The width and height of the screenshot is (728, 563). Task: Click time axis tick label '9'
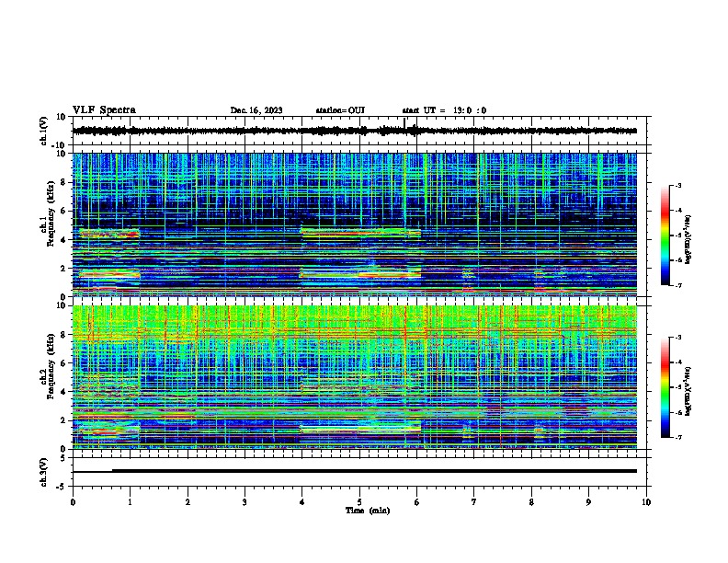click(588, 502)
